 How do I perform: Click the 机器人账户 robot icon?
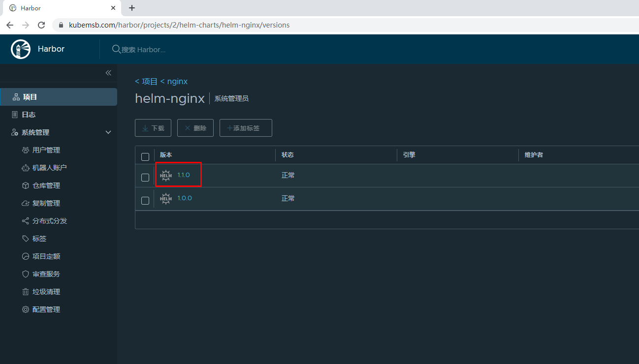pos(26,168)
